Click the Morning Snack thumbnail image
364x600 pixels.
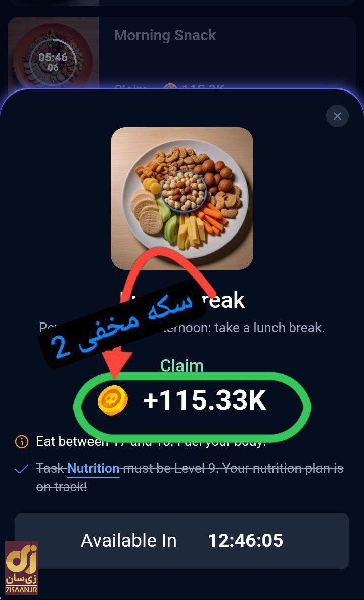[53, 54]
